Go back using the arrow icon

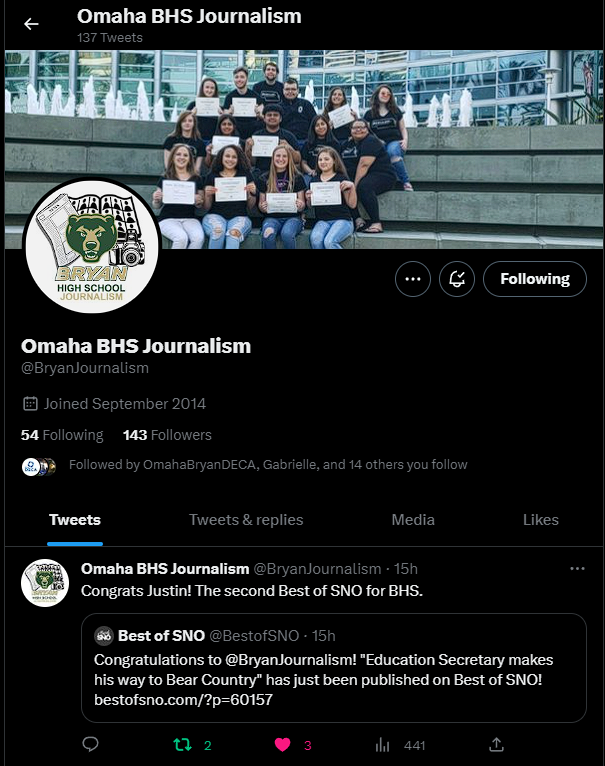click(x=31, y=24)
